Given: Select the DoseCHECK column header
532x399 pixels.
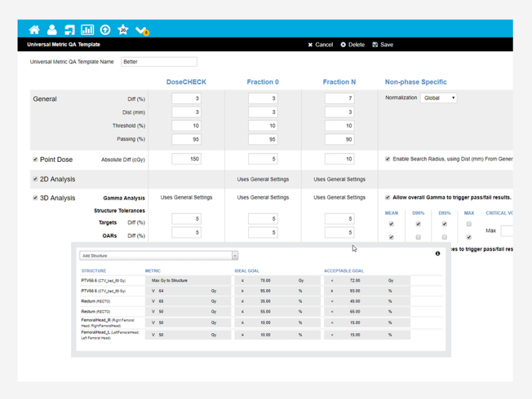Looking at the screenshot, I should pyautogui.click(x=187, y=82).
